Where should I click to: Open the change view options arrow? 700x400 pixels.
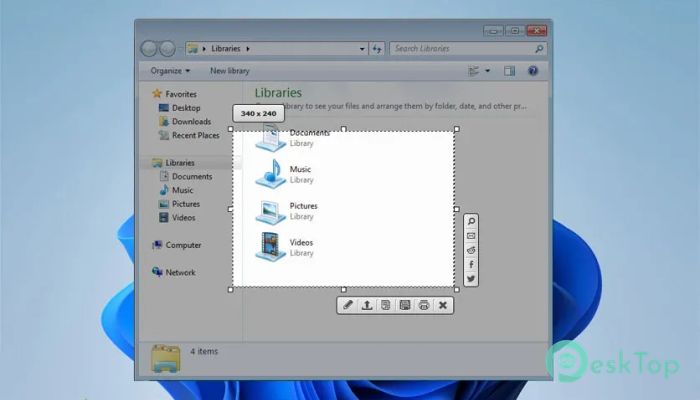[x=488, y=71]
